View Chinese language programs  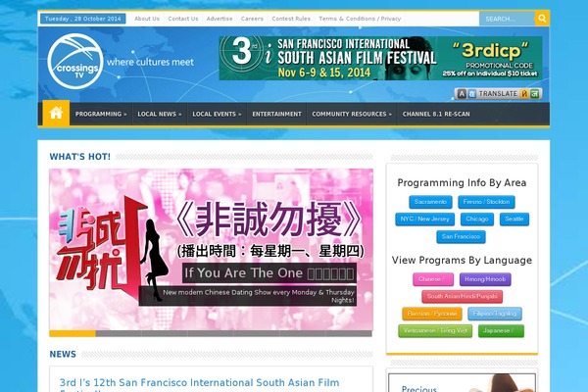pos(433,279)
